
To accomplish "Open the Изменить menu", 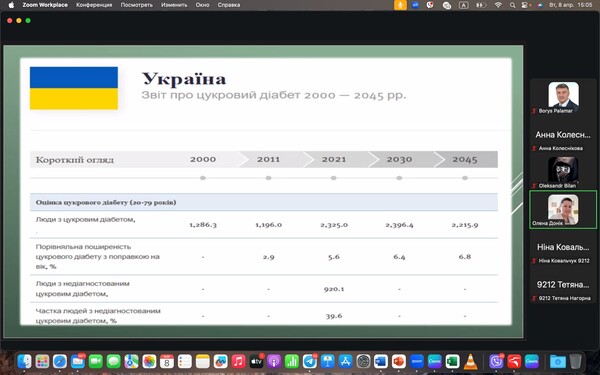I will coord(174,5).
